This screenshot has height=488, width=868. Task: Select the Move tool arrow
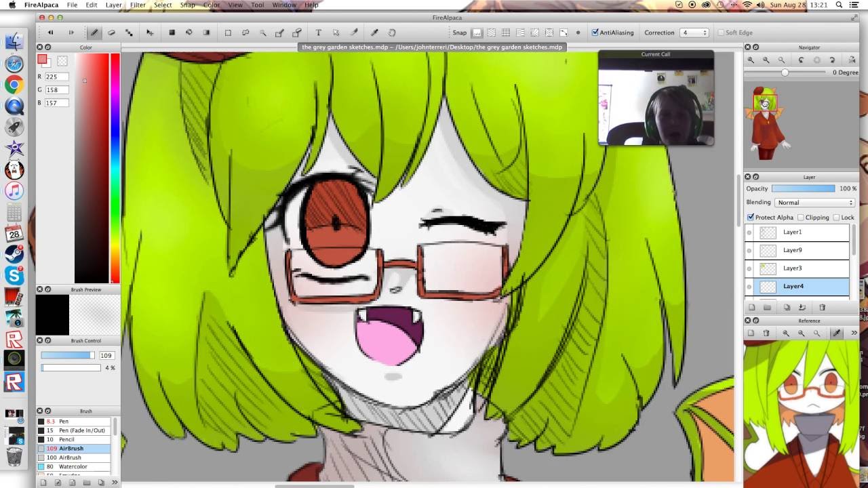coord(150,33)
